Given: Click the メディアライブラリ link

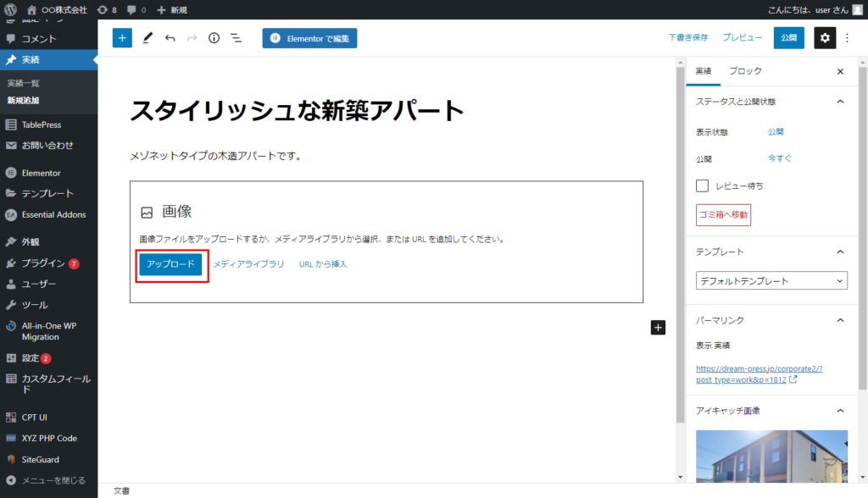Looking at the screenshot, I should [x=248, y=264].
